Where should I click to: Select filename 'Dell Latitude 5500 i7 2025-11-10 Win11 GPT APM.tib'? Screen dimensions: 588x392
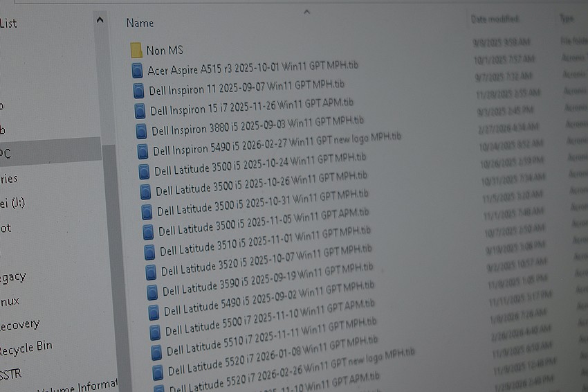click(270, 317)
